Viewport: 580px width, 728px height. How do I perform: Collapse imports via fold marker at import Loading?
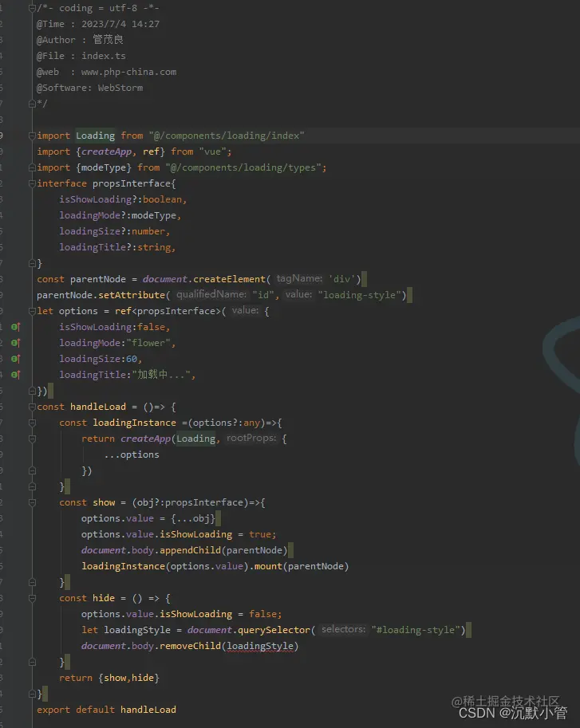[32, 136]
